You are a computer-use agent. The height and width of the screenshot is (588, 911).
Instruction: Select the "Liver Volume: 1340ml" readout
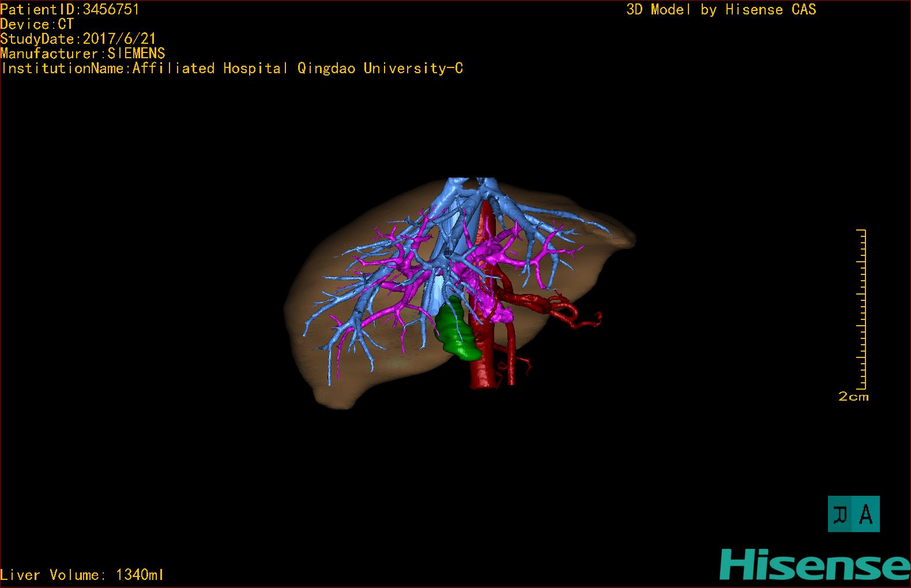point(82,575)
